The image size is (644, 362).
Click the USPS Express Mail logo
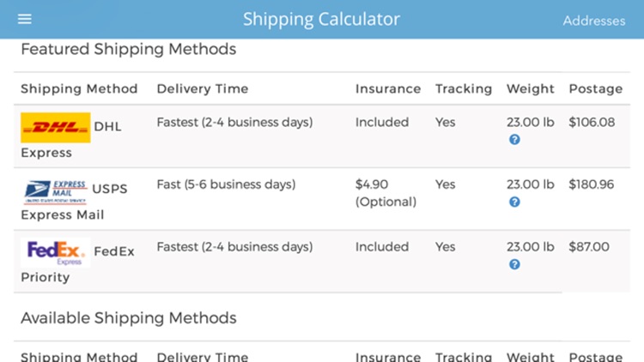click(x=56, y=191)
